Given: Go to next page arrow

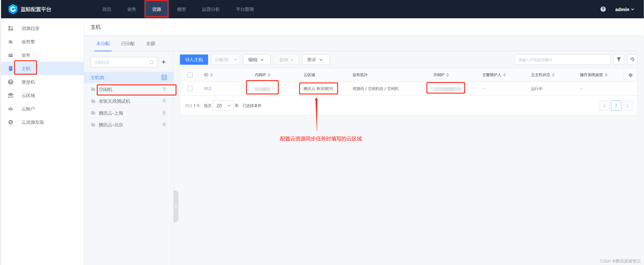Looking at the screenshot, I should (x=627, y=105).
